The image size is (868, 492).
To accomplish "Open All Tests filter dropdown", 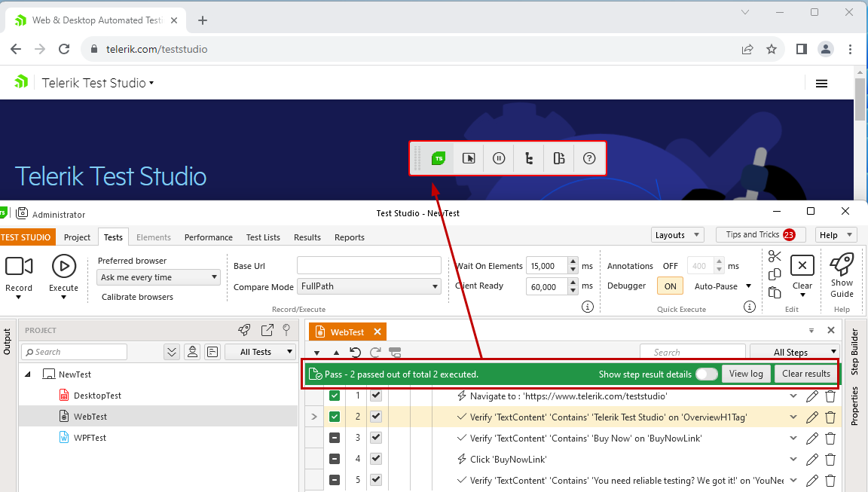I will 260,352.
